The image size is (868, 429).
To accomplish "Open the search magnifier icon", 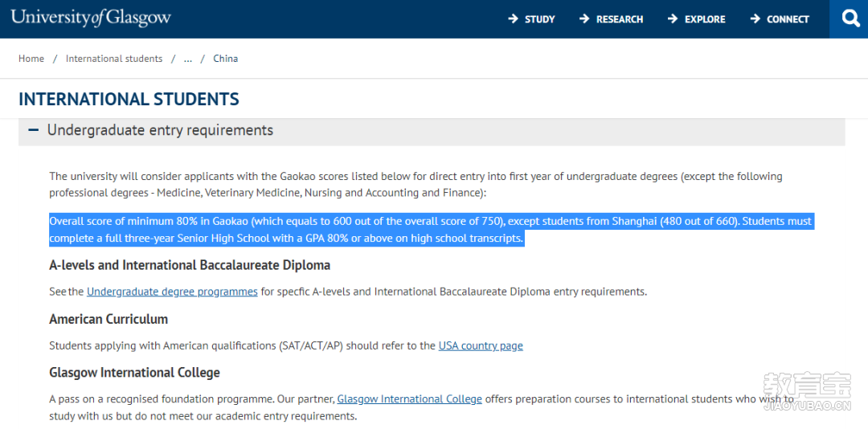I will (x=850, y=18).
